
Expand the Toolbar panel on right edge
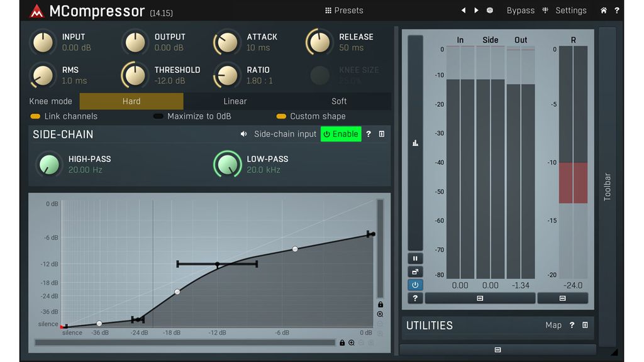[x=607, y=184]
